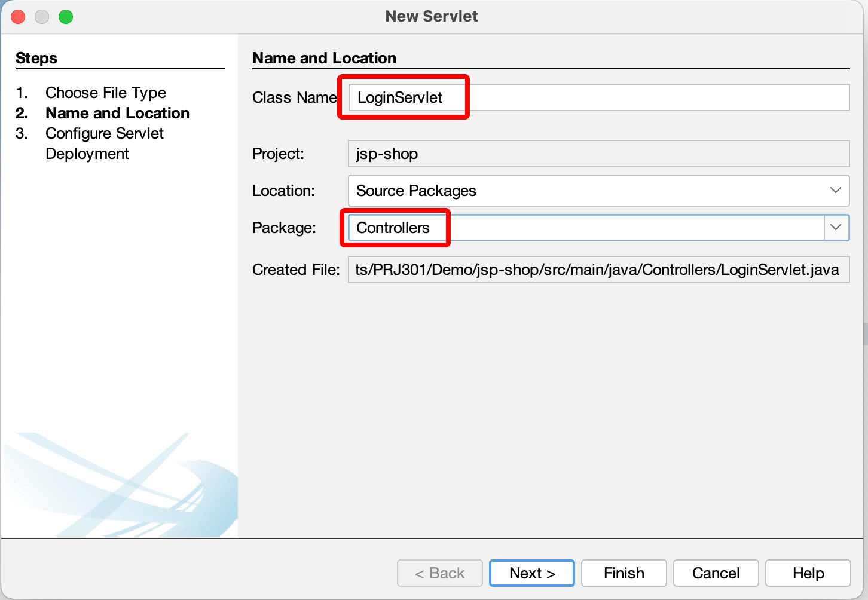
Task: Click the 'Steps' heading
Action: point(36,58)
